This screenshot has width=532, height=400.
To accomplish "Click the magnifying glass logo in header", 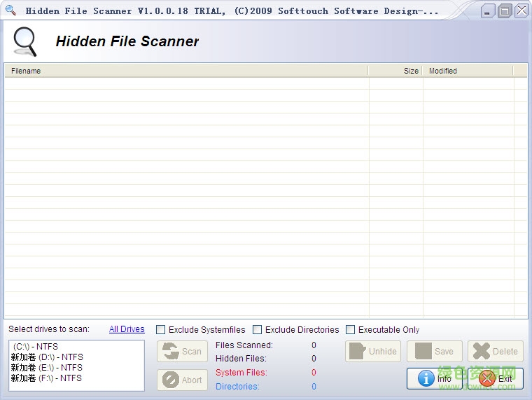I will pos(24,41).
